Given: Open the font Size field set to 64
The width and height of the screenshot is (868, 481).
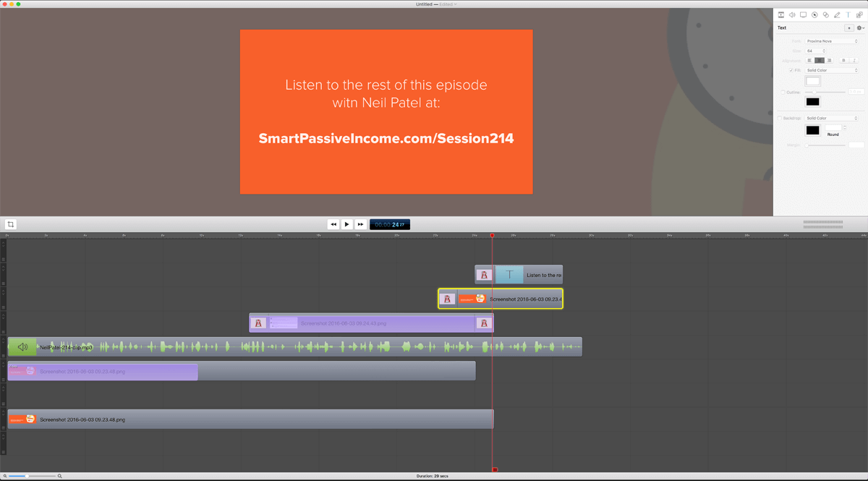Looking at the screenshot, I should [815, 51].
